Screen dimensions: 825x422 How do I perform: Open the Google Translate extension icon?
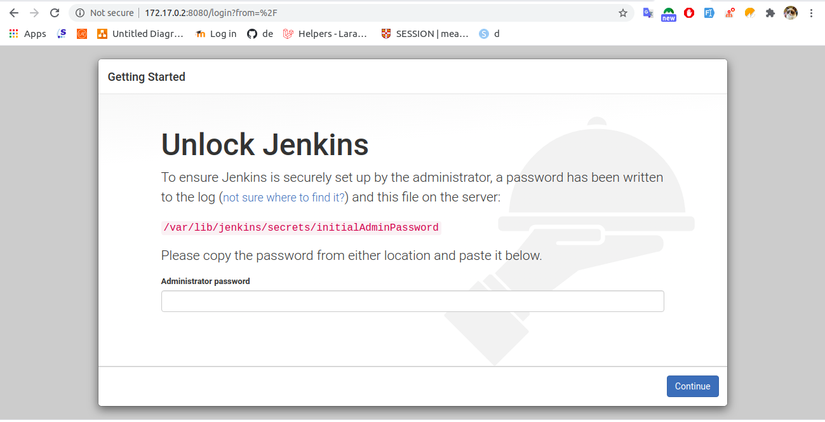click(648, 13)
